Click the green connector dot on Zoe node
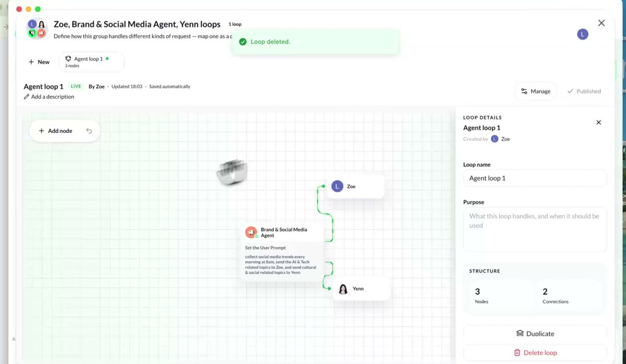 [x=323, y=186]
